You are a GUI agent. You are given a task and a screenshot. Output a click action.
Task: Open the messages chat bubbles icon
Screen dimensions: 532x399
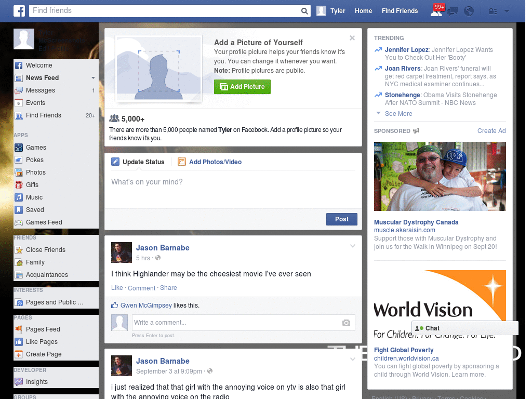(x=453, y=11)
